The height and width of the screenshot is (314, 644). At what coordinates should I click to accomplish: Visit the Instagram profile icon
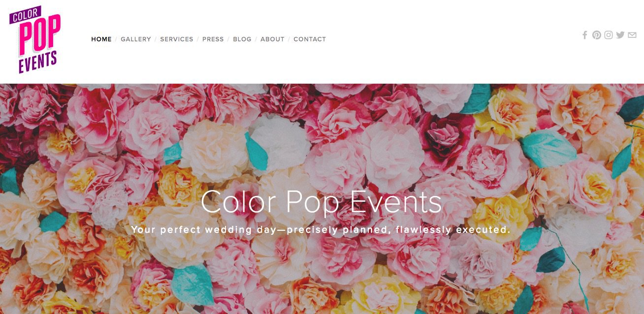[609, 35]
